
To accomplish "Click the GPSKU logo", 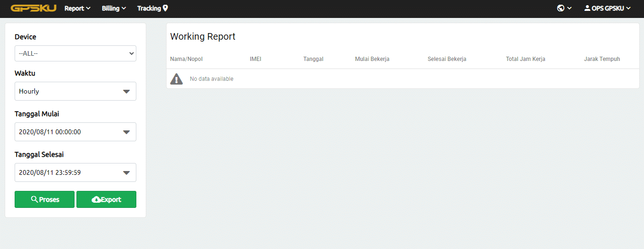I will coord(33,9).
